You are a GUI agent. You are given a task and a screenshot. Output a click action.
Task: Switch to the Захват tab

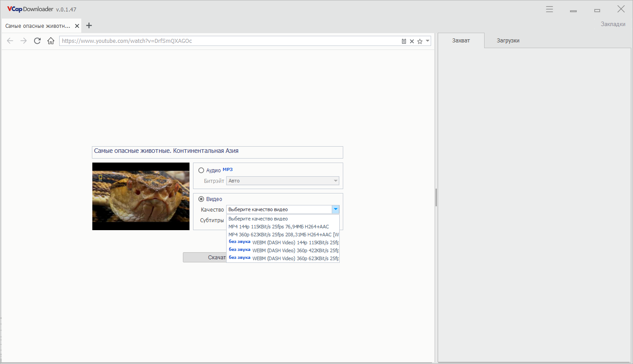[x=461, y=41]
